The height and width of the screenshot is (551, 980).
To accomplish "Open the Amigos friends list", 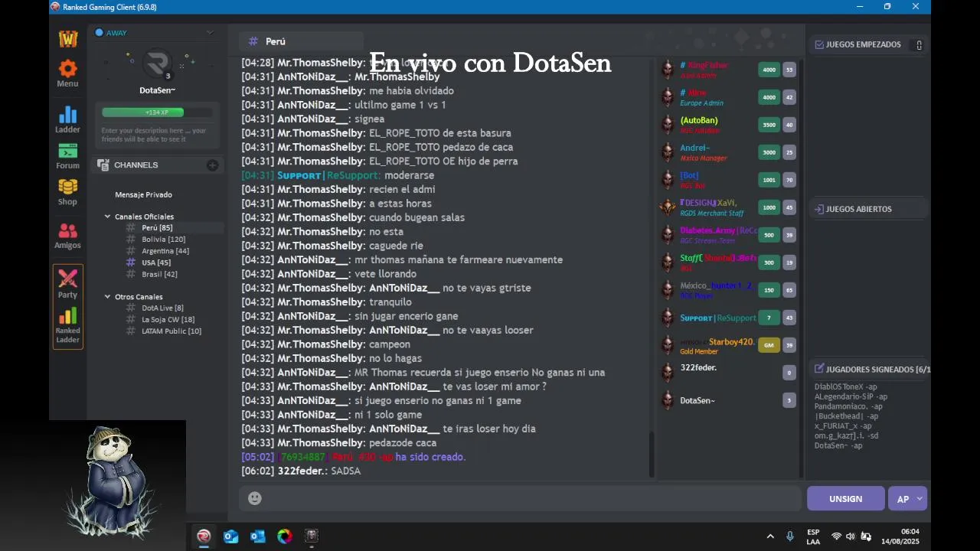I will pos(67,236).
